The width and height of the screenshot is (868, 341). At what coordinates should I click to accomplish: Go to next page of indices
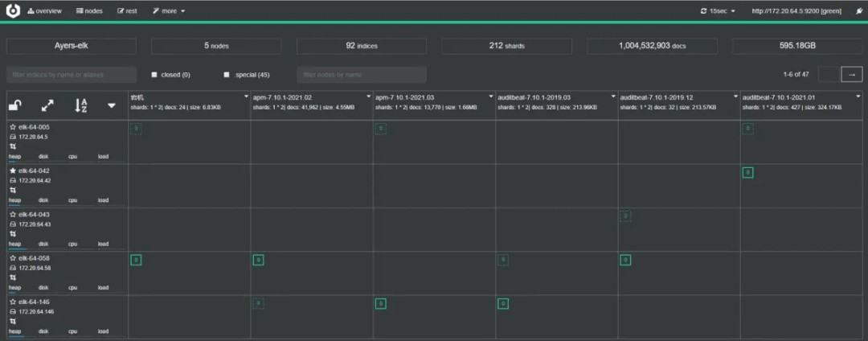(851, 75)
